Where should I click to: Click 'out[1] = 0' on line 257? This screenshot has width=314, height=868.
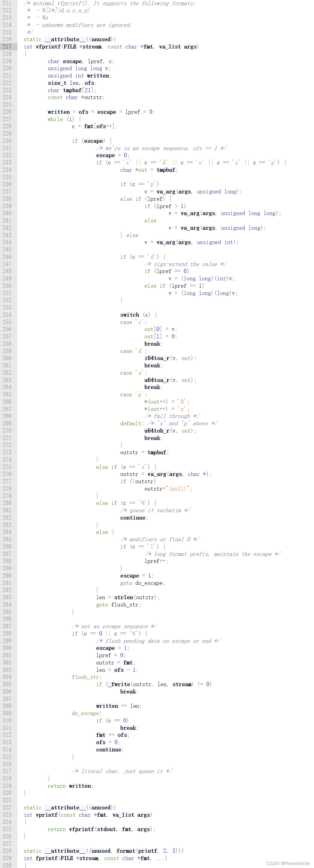point(159,336)
